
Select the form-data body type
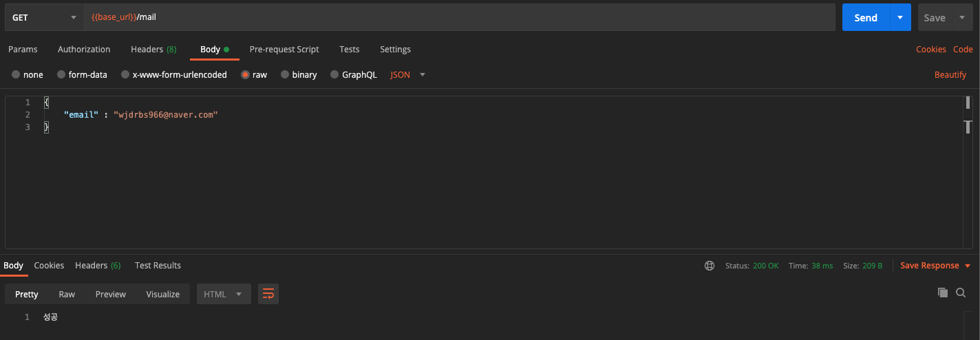82,74
